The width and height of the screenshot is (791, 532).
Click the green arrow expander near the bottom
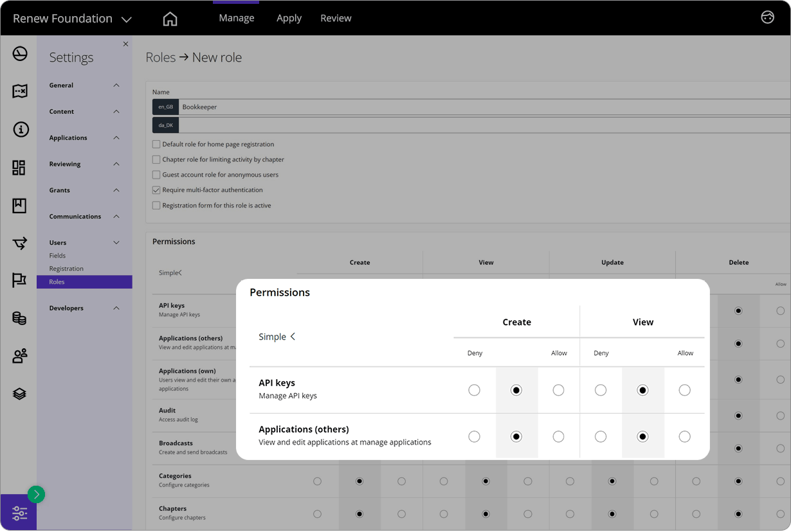pyautogui.click(x=36, y=495)
